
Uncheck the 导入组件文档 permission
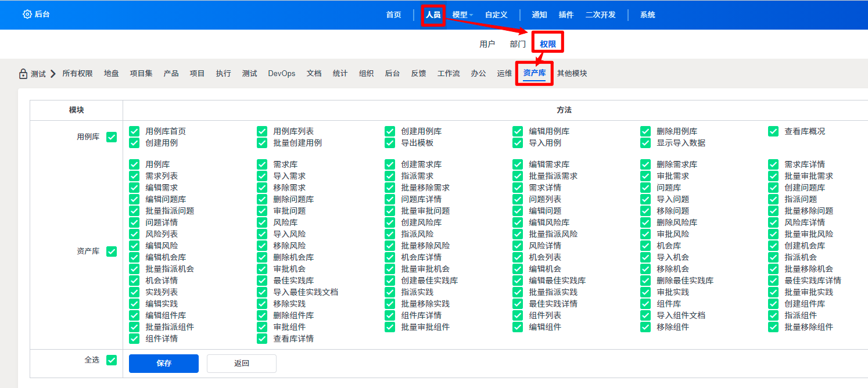(x=645, y=315)
